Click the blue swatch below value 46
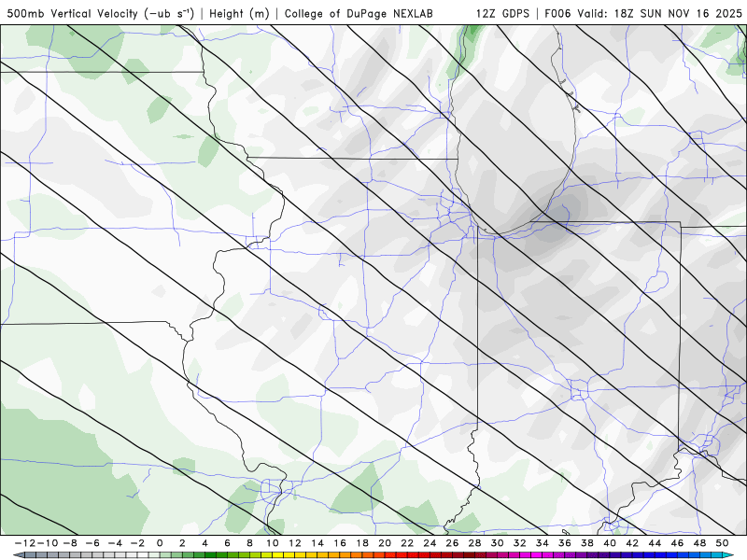 click(684, 555)
